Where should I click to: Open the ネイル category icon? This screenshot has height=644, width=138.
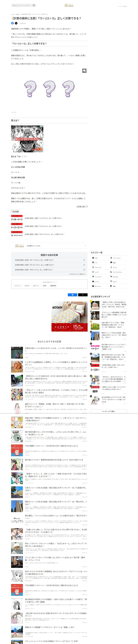[111, 267]
